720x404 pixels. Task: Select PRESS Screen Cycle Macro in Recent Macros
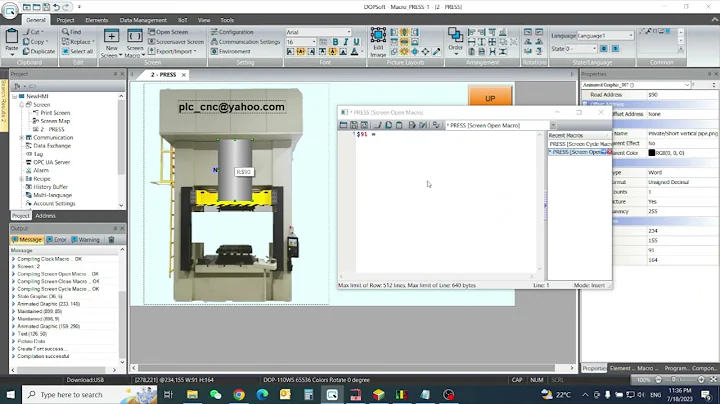[x=580, y=144]
